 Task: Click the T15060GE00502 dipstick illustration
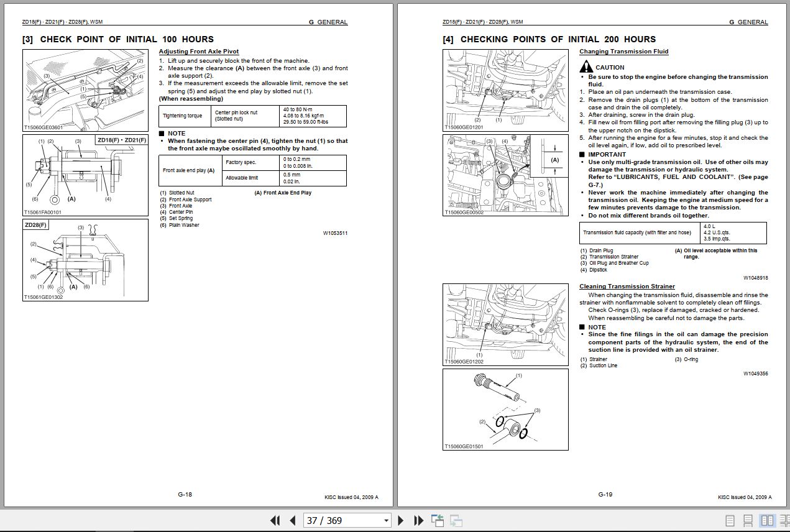coord(505,175)
